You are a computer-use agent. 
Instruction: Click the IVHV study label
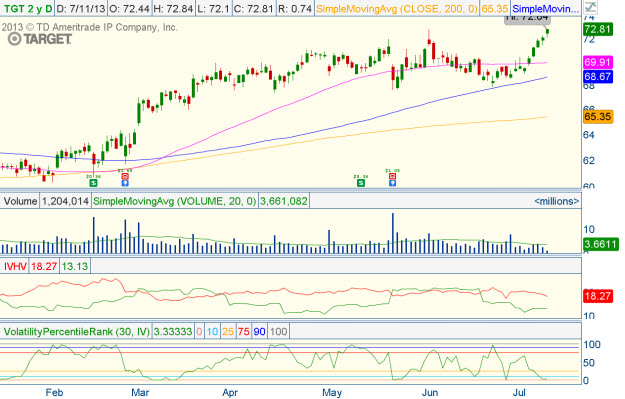pos(15,266)
